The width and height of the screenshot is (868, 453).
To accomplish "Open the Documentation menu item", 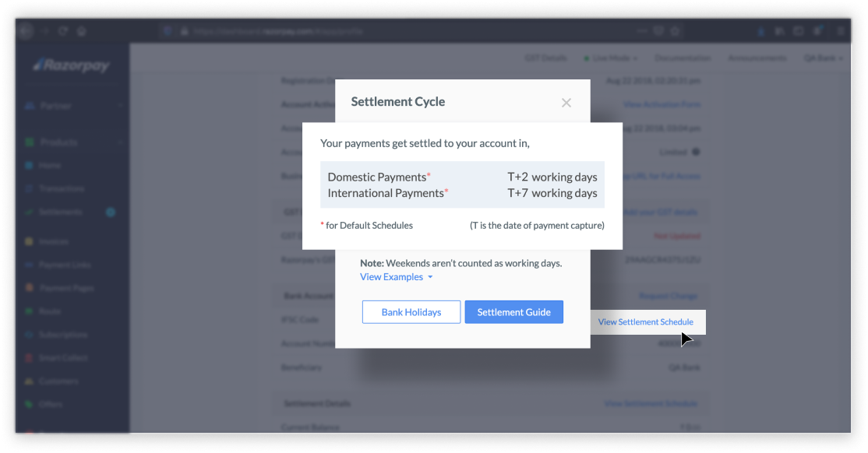I will click(x=684, y=58).
